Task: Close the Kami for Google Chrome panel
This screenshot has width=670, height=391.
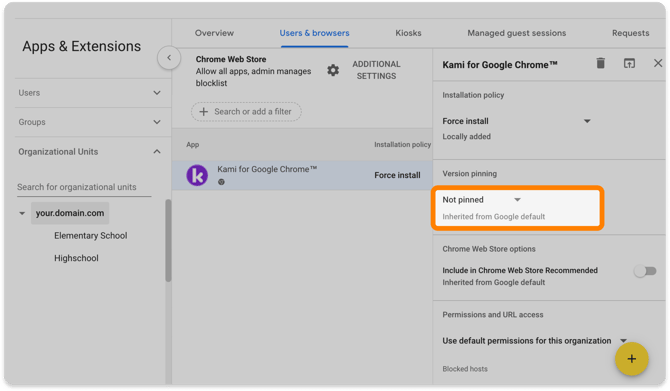Action: (x=658, y=63)
